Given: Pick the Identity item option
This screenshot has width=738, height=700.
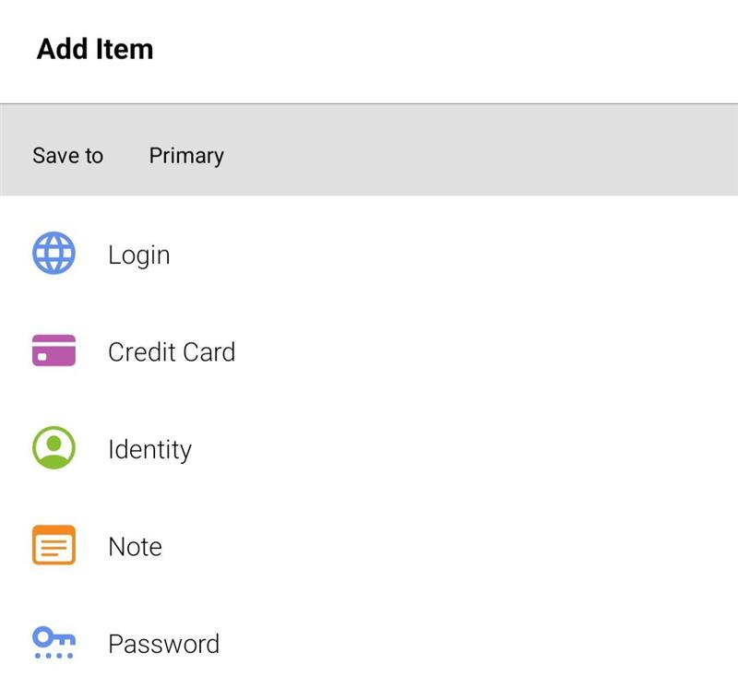Looking at the screenshot, I should click(149, 449).
